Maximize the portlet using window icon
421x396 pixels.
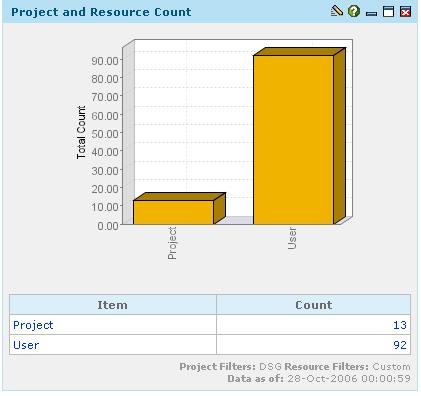(388, 12)
